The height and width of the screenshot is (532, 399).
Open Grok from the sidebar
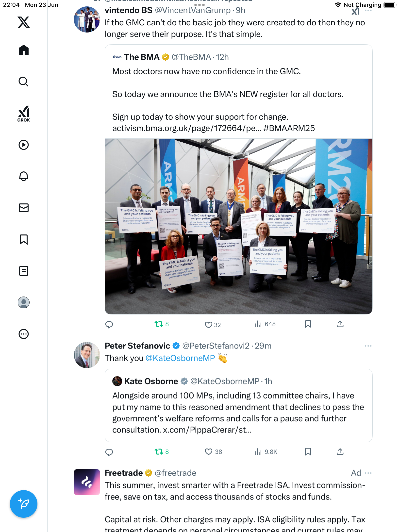pos(24,114)
